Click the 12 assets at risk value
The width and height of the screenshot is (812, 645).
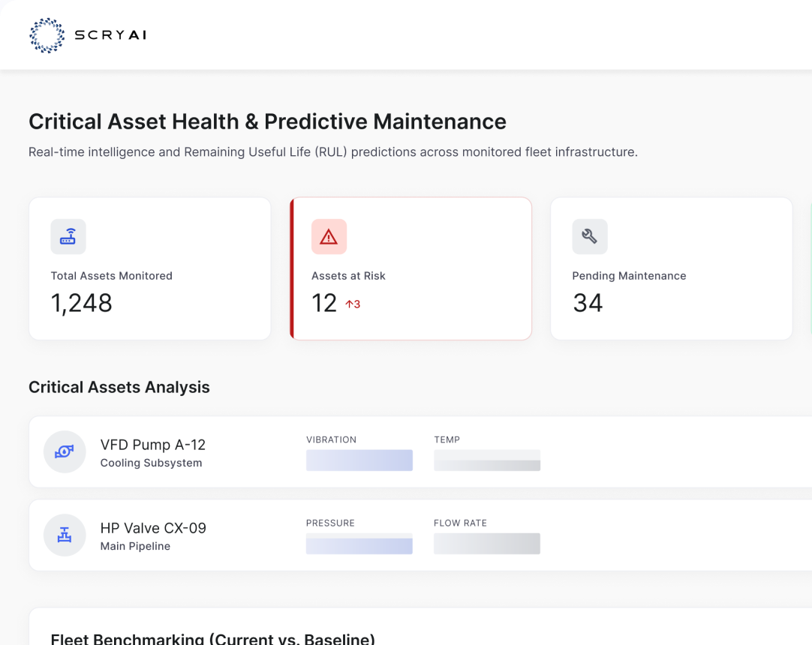324,303
